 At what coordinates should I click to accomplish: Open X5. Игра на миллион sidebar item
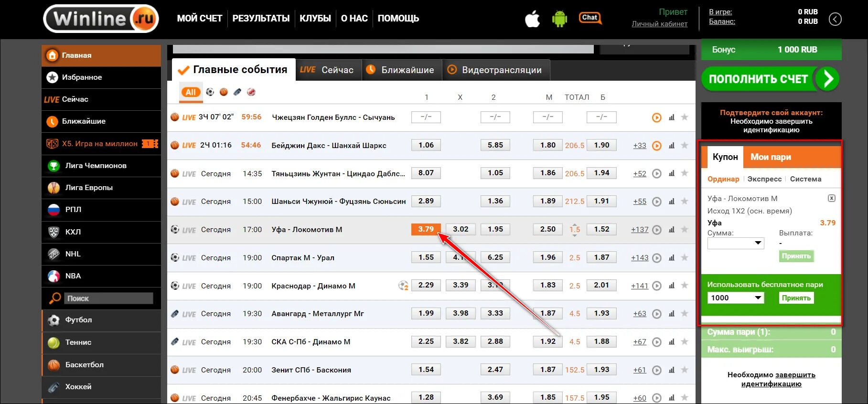(x=101, y=144)
